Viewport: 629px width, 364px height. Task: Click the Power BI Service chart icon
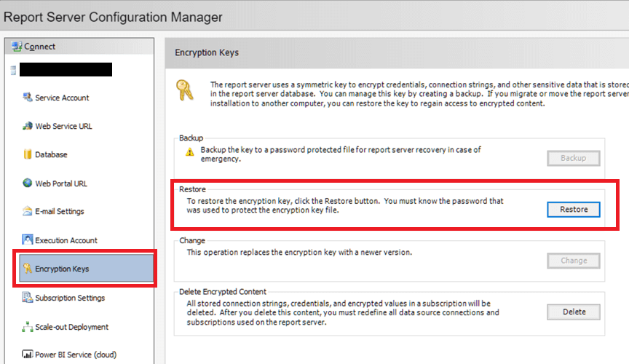(28, 355)
